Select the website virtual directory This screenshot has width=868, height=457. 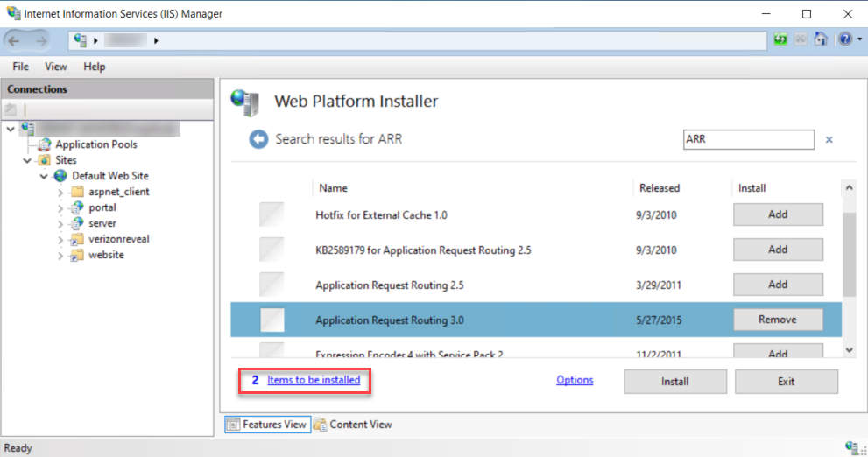(106, 255)
